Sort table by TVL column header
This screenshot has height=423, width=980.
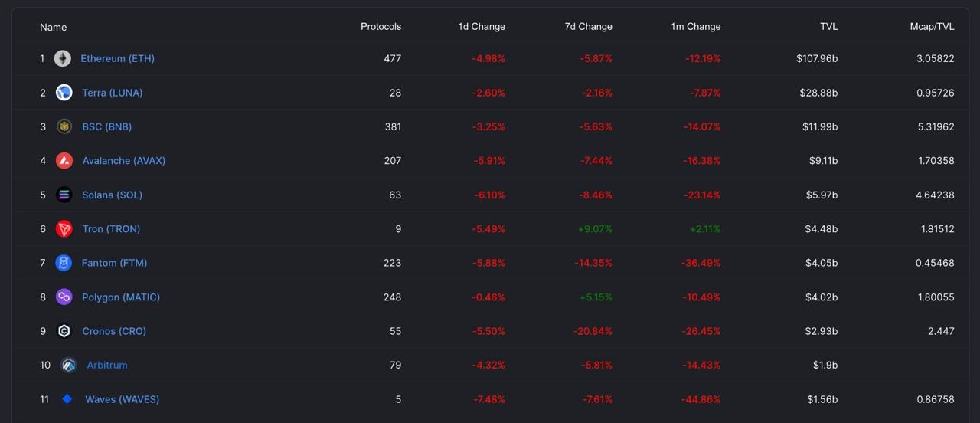point(828,27)
